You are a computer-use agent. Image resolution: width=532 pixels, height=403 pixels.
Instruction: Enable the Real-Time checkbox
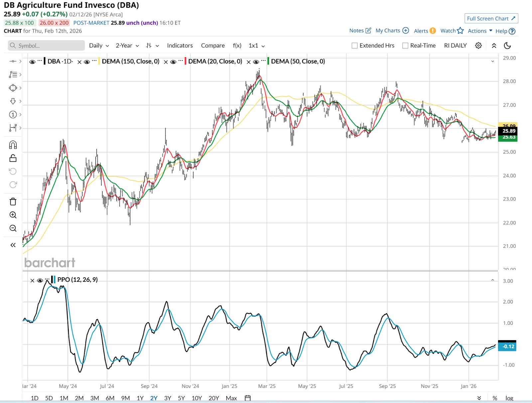click(405, 46)
